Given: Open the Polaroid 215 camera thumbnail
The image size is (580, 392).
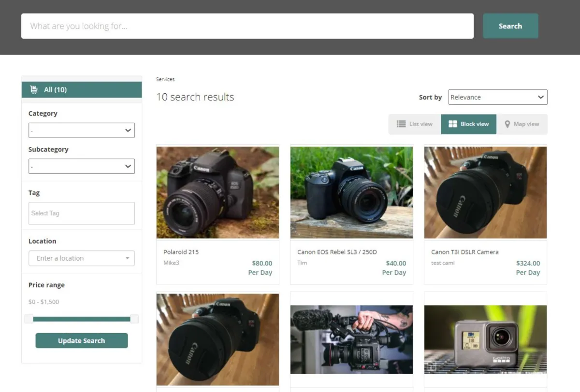Looking at the screenshot, I should click(x=218, y=193).
